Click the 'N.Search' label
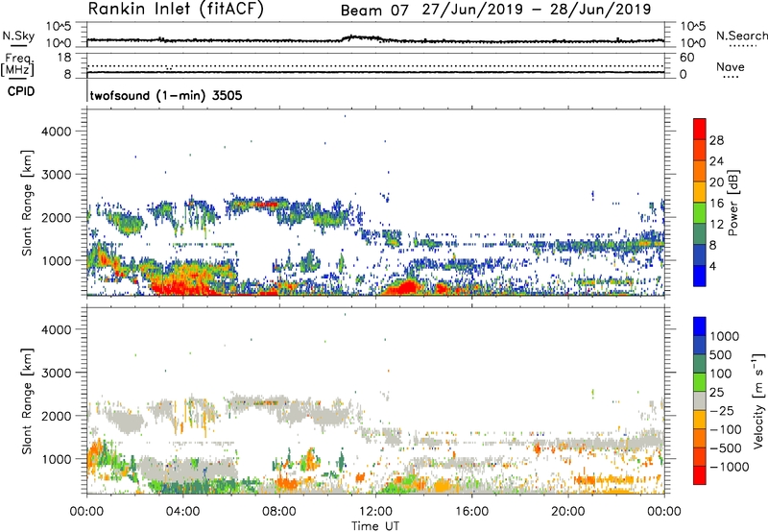Viewport: 768px width, 532px height. tap(741, 36)
